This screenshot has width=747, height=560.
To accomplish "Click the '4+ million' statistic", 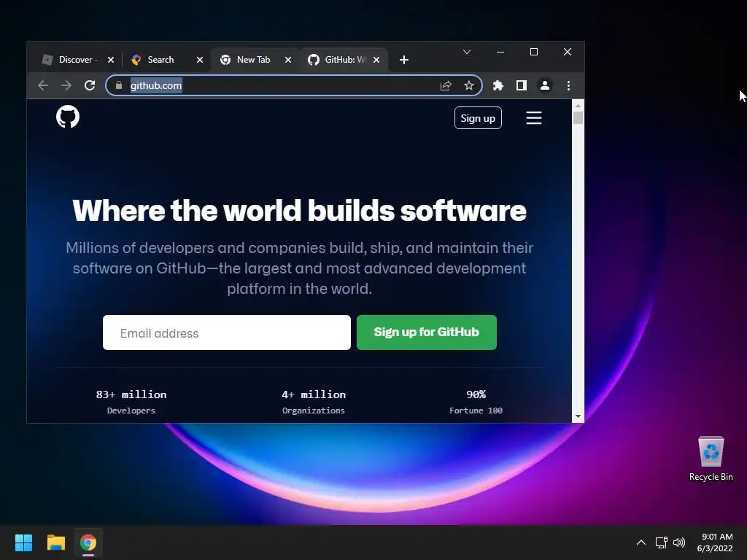I will click(x=314, y=394).
